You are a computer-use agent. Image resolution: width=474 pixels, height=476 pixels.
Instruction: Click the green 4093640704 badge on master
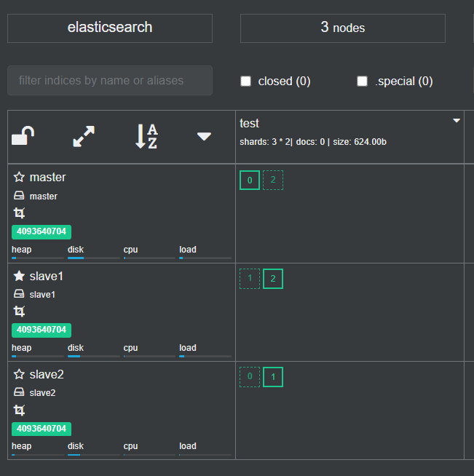[x=42, y=232]
